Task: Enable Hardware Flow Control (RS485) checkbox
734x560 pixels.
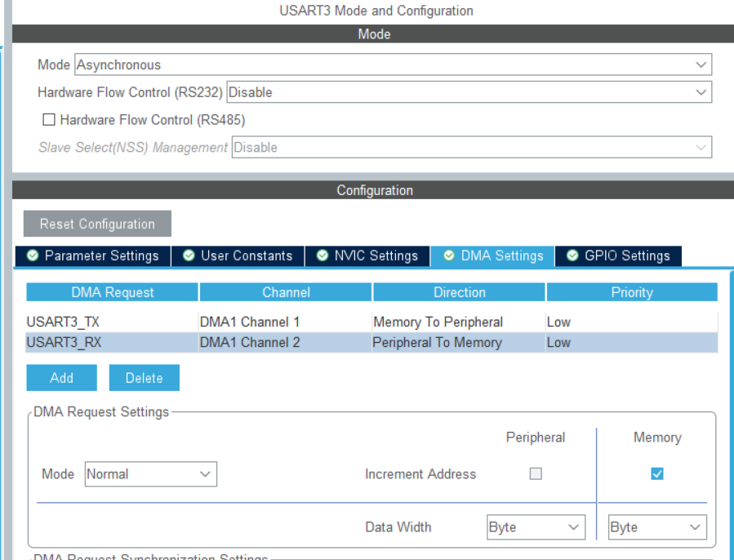Action: 49,120
